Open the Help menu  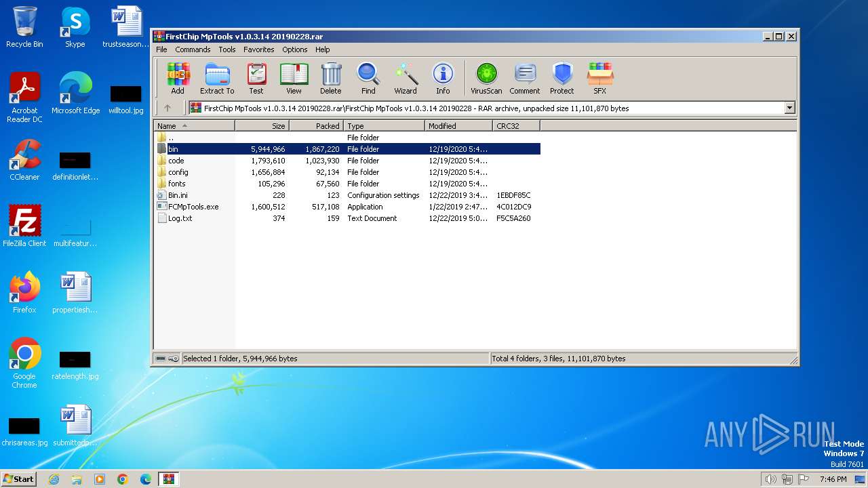coord(323,49)
